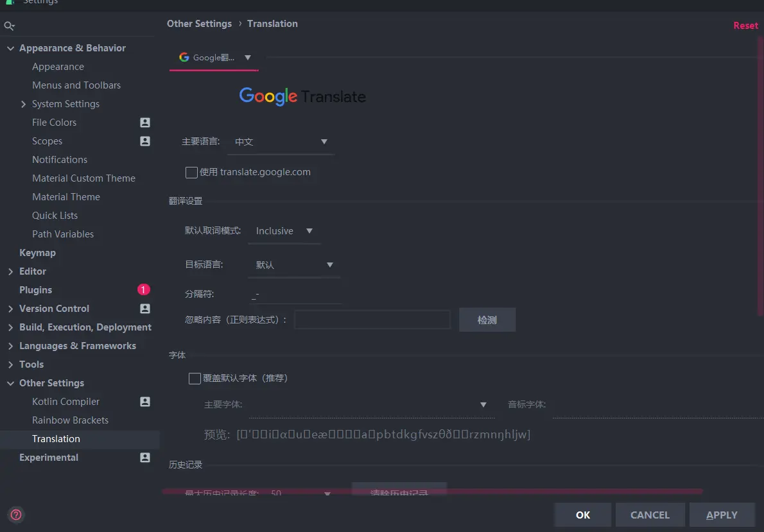Open the 目标语言 dropdown showing 默认
This screenshot has height=532, width=764.
click(x=294, y=265)
